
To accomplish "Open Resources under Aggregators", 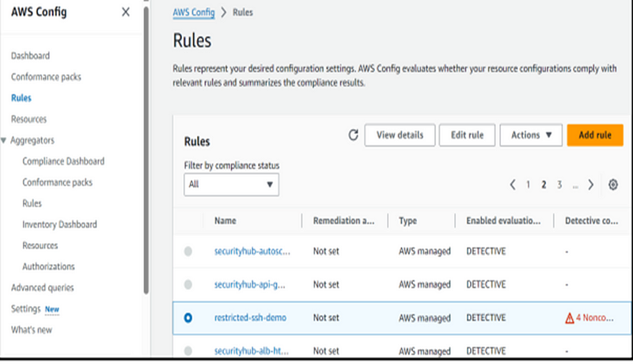I will pos(40,245).
